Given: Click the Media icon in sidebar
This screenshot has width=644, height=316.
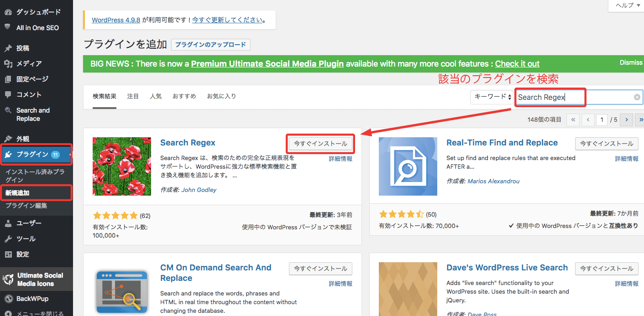Looking at the screenshot, I should (x=8, y=63).
